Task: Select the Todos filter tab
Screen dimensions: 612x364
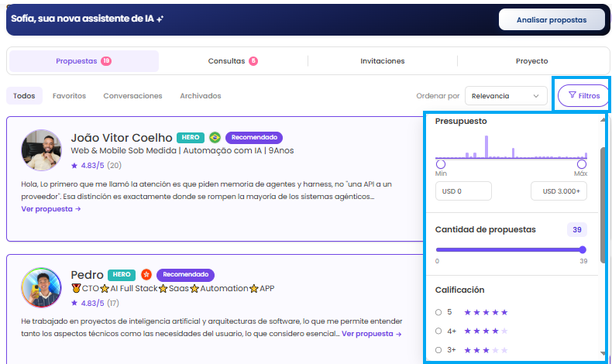Action: click(24, 95)
